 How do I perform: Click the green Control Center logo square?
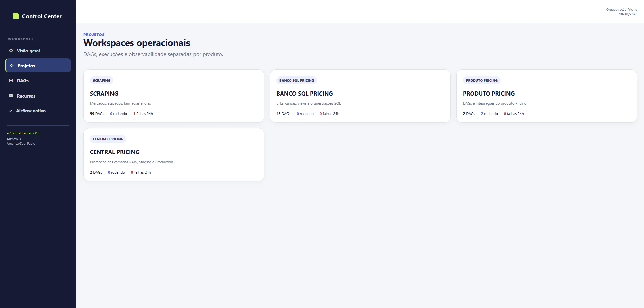pyautogui.click(x=16, y=16)
